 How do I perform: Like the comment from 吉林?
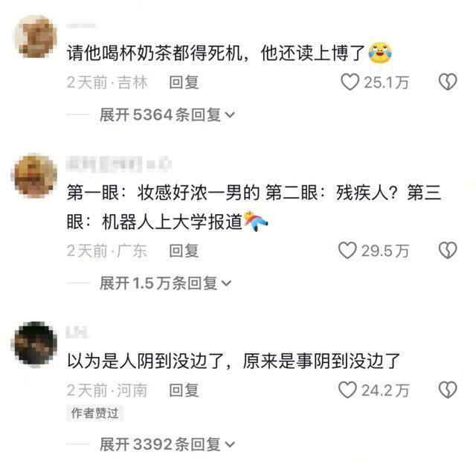350,82
